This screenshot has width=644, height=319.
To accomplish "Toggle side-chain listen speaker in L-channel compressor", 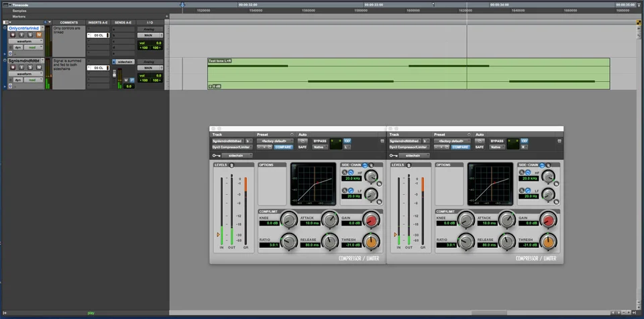I will (371, 165).
